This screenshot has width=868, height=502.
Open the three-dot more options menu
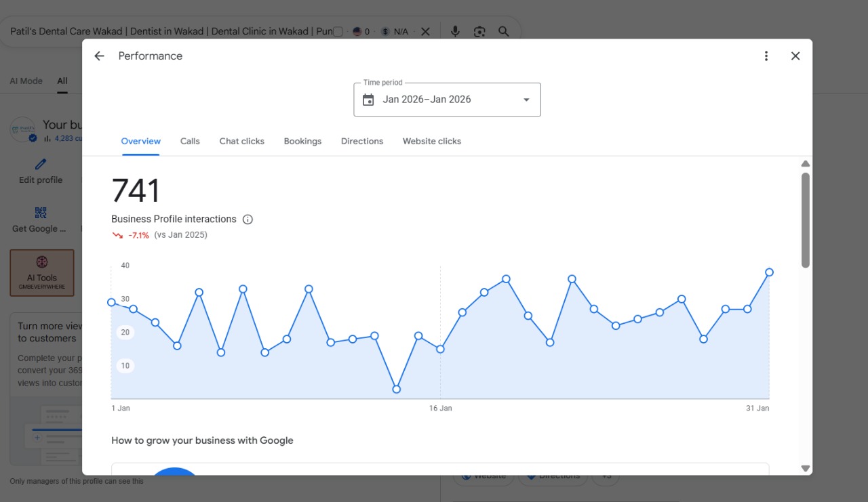pyautogui.click(x=766, y=56)
